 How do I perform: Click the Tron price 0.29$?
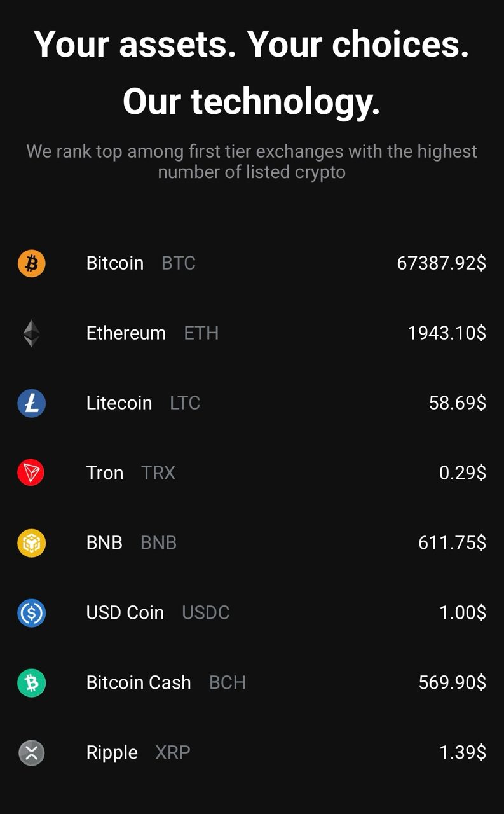tap(462, 473)
